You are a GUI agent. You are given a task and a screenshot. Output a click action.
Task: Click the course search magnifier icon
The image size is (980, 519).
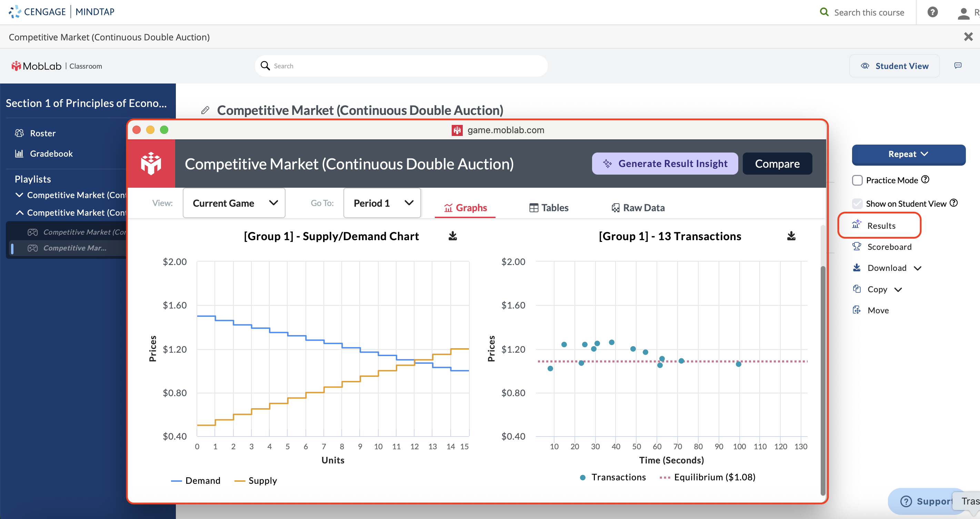824,12
